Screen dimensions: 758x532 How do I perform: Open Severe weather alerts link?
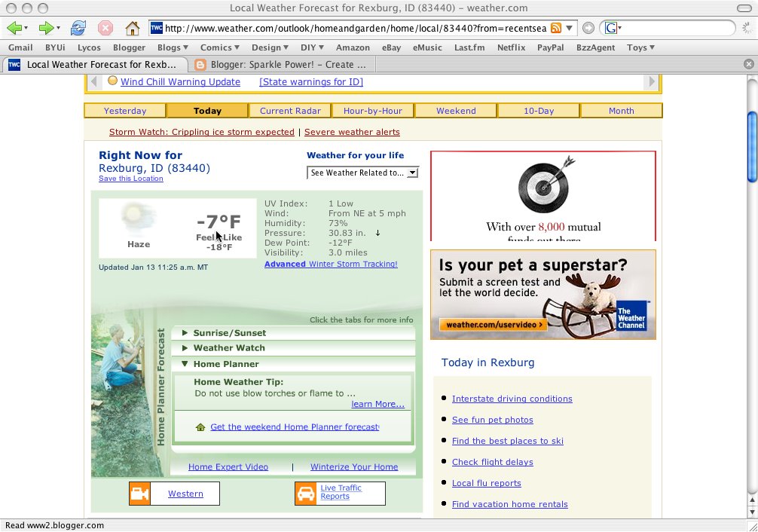pyautogui.click(x=352, y=132)
